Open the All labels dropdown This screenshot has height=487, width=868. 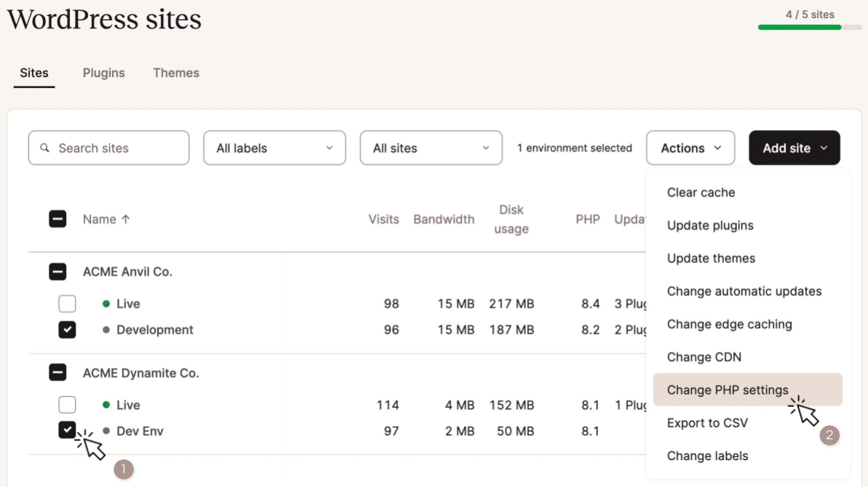(x=274, y=148)
